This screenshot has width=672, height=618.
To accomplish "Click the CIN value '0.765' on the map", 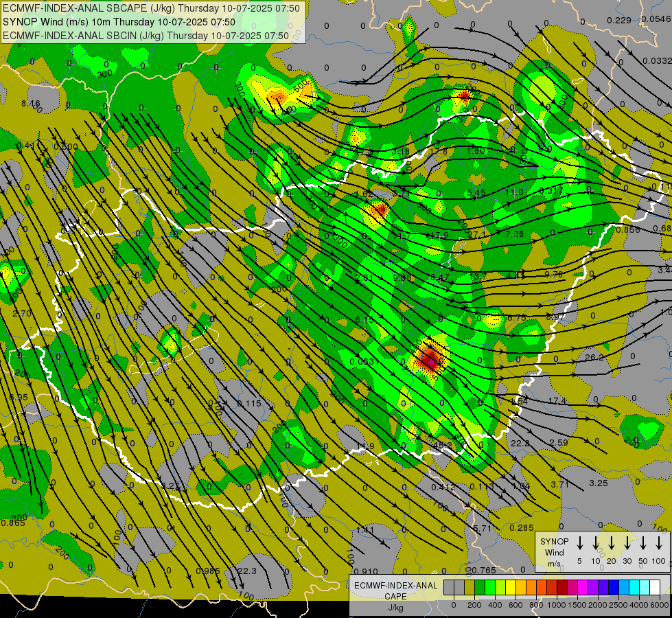I will (483, 571).
